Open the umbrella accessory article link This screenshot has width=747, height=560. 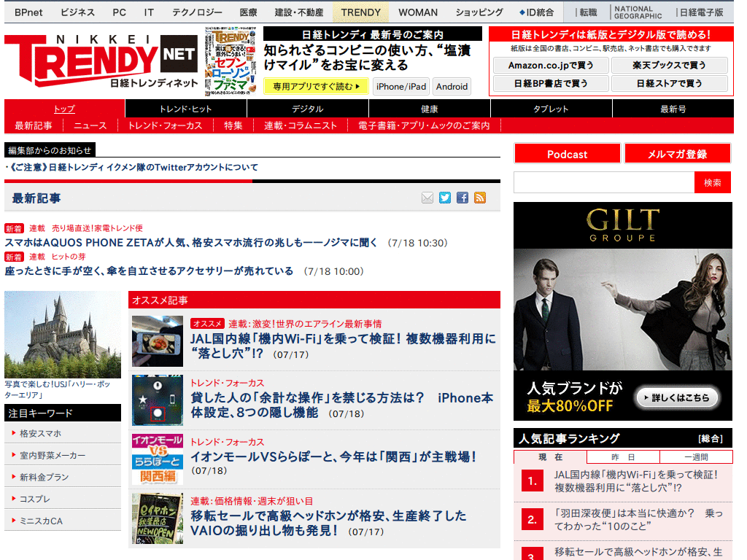(x=149, y=271)
